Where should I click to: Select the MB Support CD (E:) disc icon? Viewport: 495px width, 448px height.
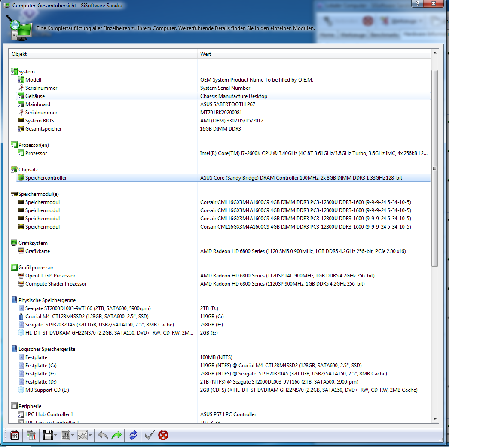[x=21, y=390]
